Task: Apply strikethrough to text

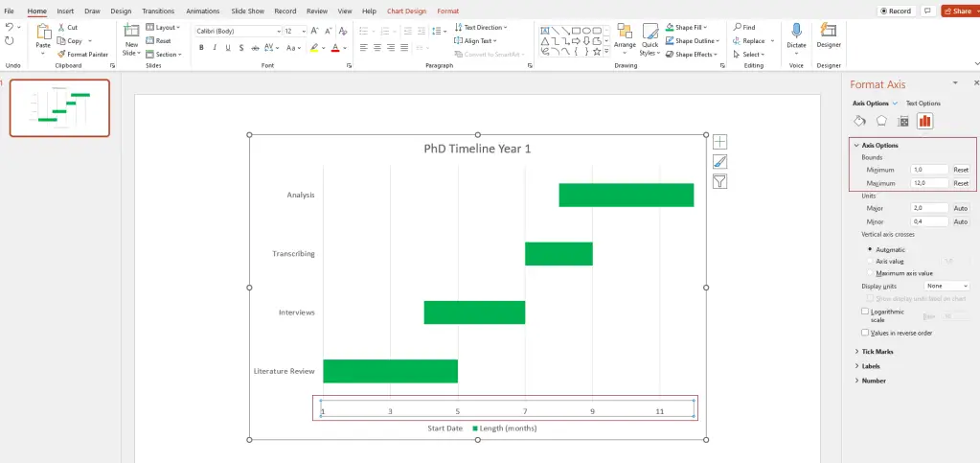Action: [x=255, y=48]
